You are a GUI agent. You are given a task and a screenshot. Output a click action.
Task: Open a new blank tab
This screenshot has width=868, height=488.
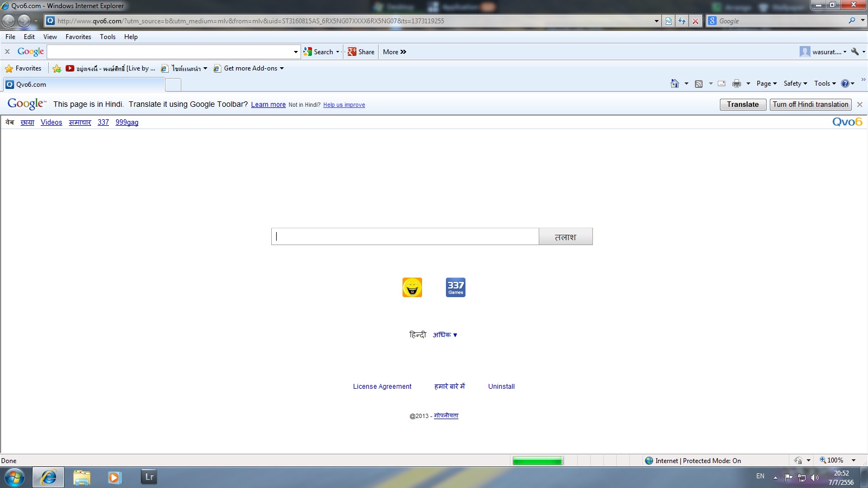173,85
